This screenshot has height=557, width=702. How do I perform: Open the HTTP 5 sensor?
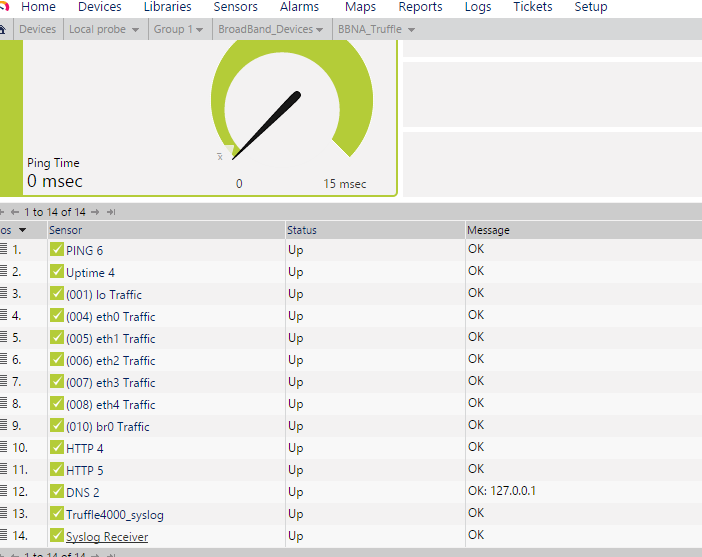click(85, 470)
